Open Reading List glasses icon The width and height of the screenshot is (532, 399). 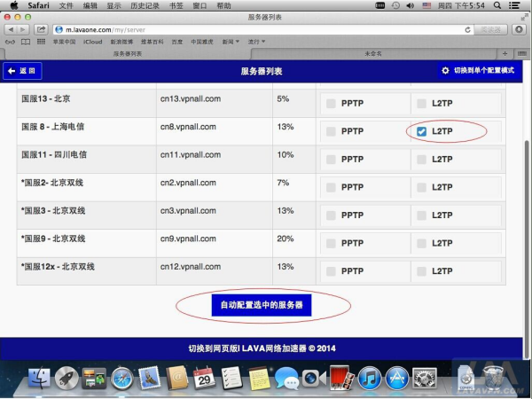point(10,42)
